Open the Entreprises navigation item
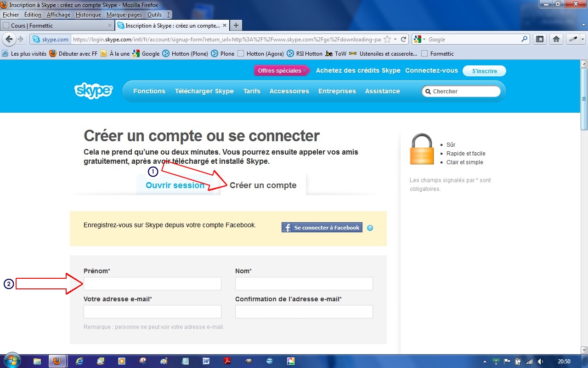588x368 pixels. [x=337, y=91]
